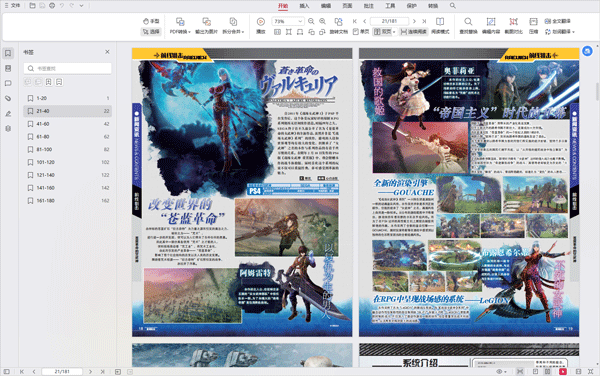Open Find and Replace (查找替换)

tap(468, 26)
